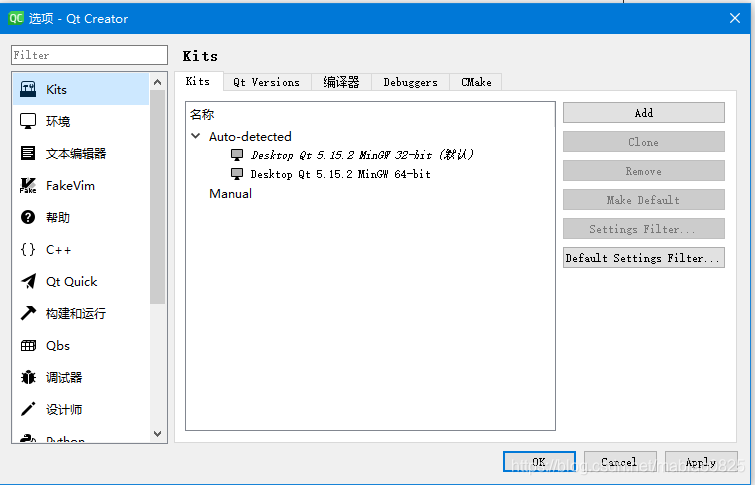Select the C++ braces icon
This screenshot has height=485, width=755.
pyautogui.click(x=28, y=249)
